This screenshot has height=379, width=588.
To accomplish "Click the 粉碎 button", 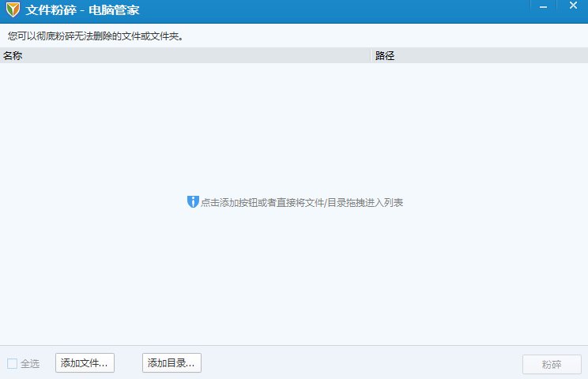I will click(x=552, y=365).
